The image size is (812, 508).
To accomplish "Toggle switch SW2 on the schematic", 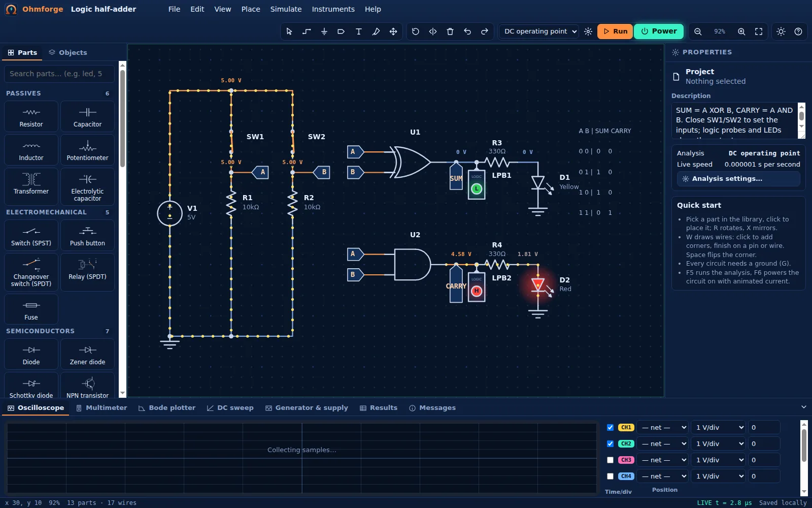I will point(293,141).
